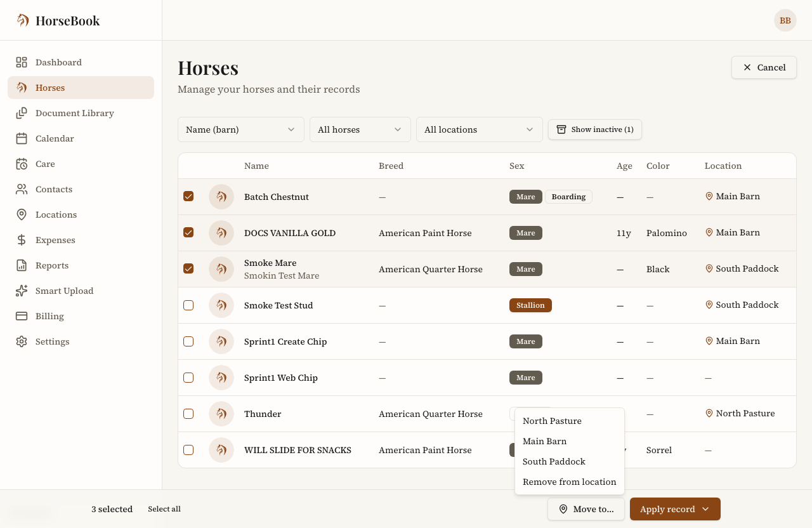Screen dimensions: 812x528
Task: Click WILL SLIDE FOR SNACKS horse avatar
Action: pos(221,450)
